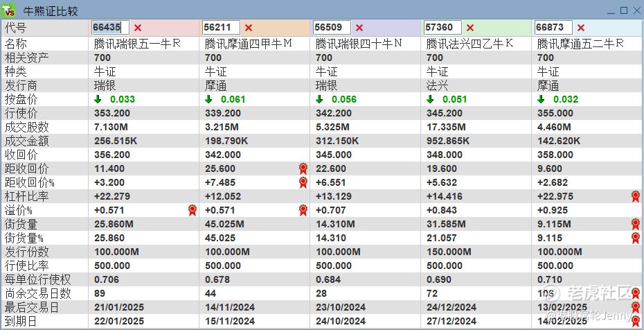Click the 到期日 row label

(x=21, y=322)
